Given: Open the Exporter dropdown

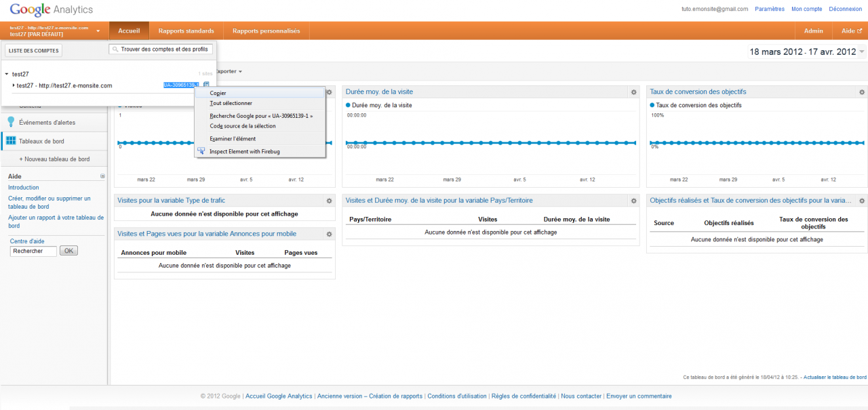Looking at the screenshot, I should [229, 71].
